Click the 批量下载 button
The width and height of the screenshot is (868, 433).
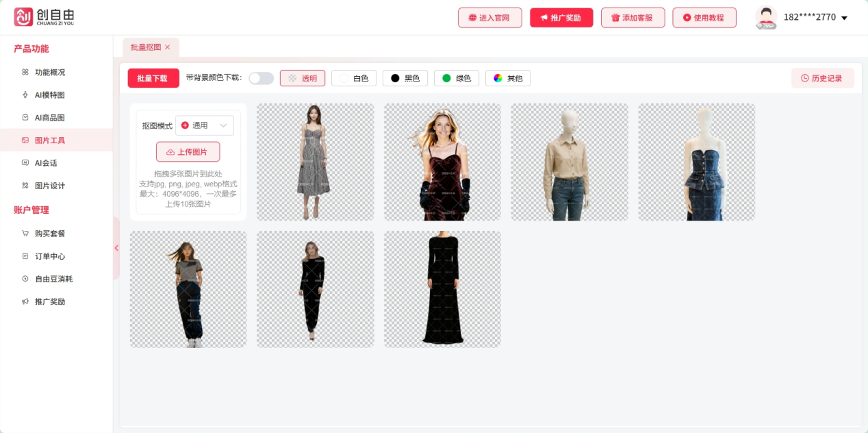[153, 78]
